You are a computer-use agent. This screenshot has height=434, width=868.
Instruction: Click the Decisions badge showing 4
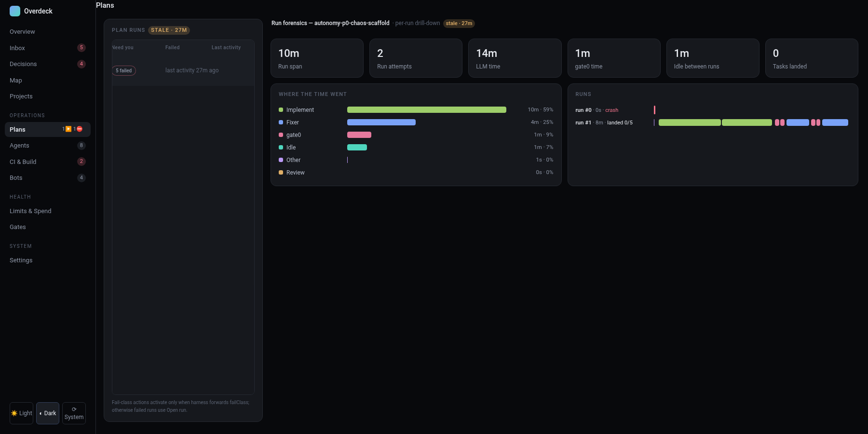coord(81,64)
